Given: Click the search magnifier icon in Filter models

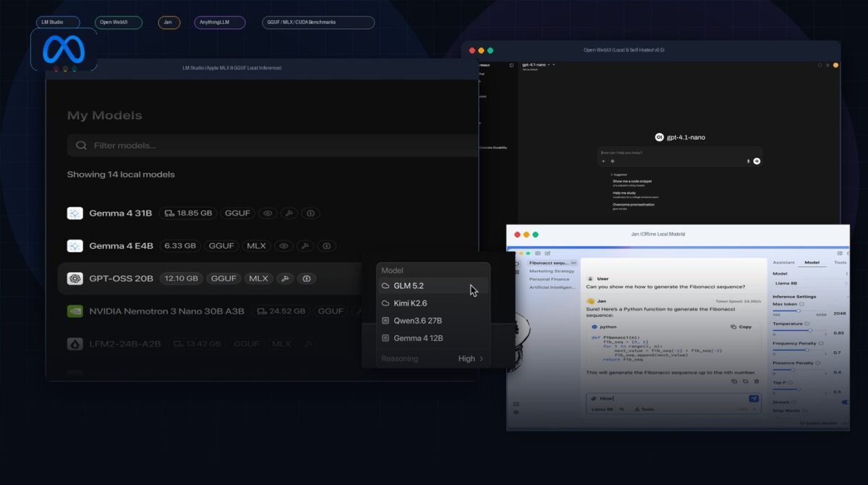Looking at the screenshot, I should click(82, 145).
